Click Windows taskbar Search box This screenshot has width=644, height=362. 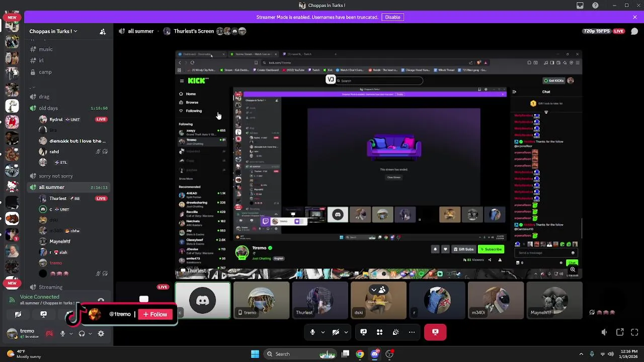click(300, 354)
